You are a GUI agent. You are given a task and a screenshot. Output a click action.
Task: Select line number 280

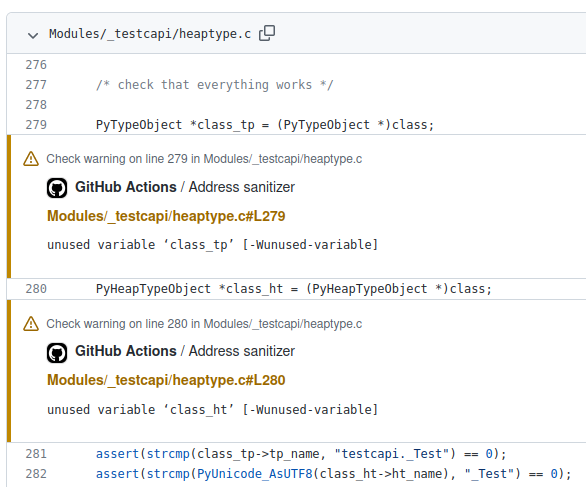click(36, 289)
